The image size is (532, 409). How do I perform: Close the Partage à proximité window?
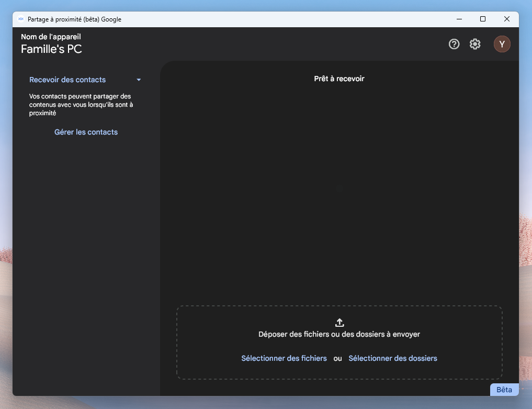[506, 19]
